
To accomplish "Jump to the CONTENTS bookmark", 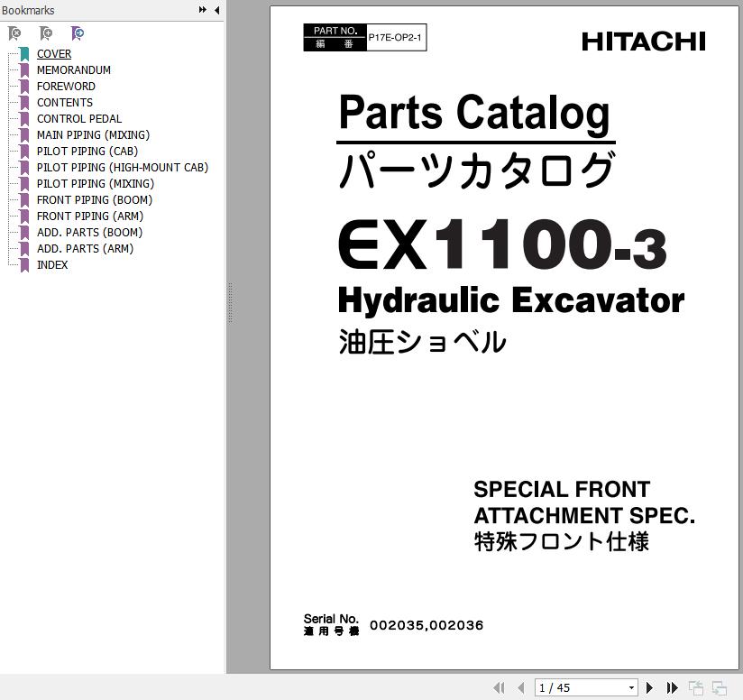I will pyautogui.click(x=65, y=102).
